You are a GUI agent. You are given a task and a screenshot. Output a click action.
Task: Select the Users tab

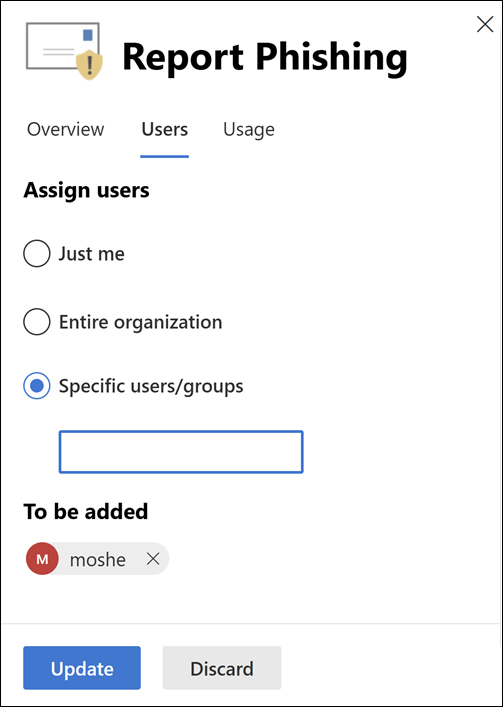(x=165, y=129)
